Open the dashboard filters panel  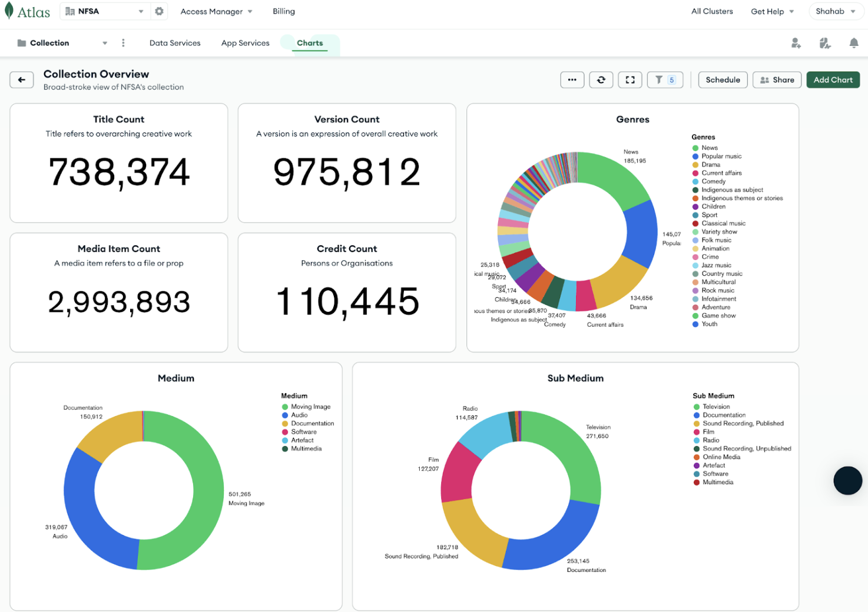(665, 80)
